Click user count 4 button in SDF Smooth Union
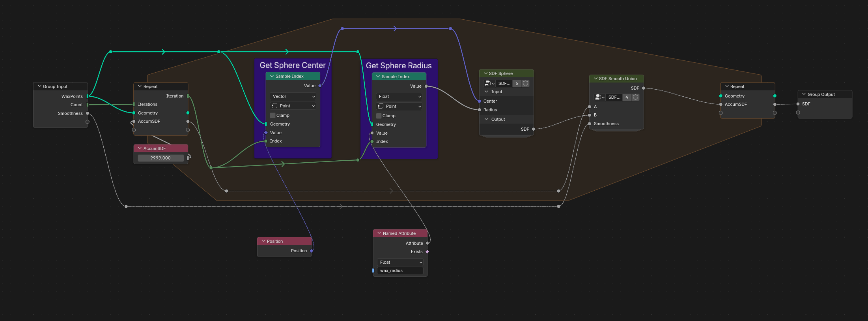The width and height of the screenshot is (868, 321). coord(627,97)
